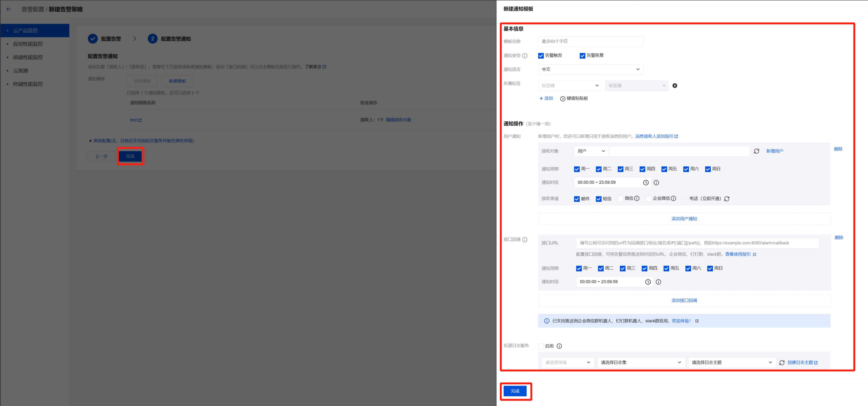The width and height of the screenshot is (868, 406).
Task: Open the clock picker in 用户通知 通知时段
Action: (646, 182)
